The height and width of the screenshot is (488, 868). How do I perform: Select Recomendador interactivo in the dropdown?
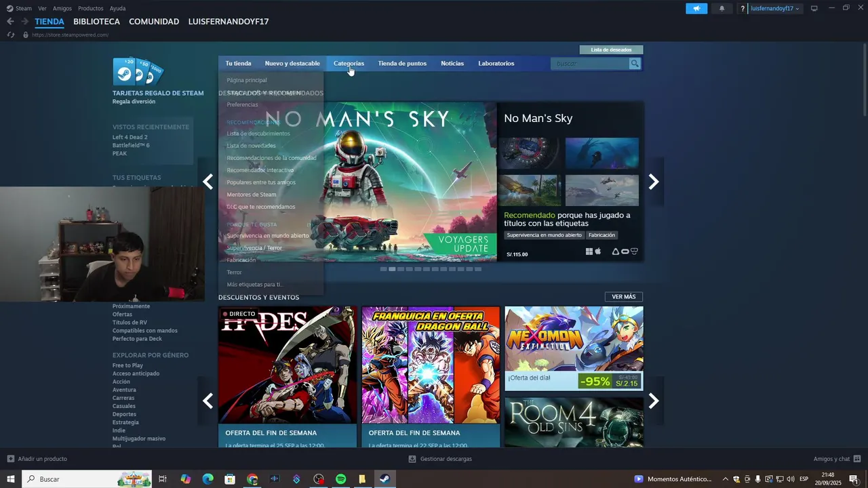click(x=260, y=170)
